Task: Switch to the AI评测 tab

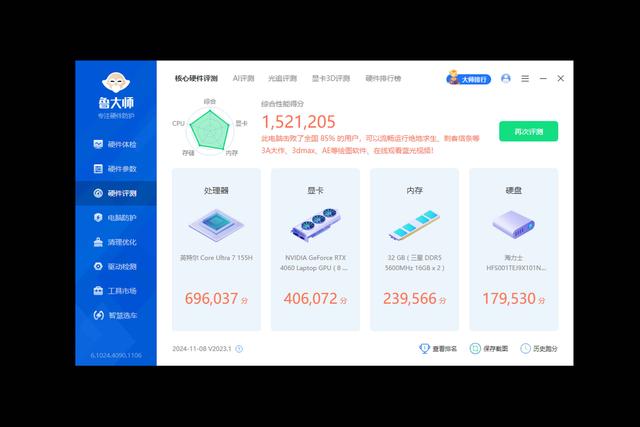Action: click(x=243, y=78)
